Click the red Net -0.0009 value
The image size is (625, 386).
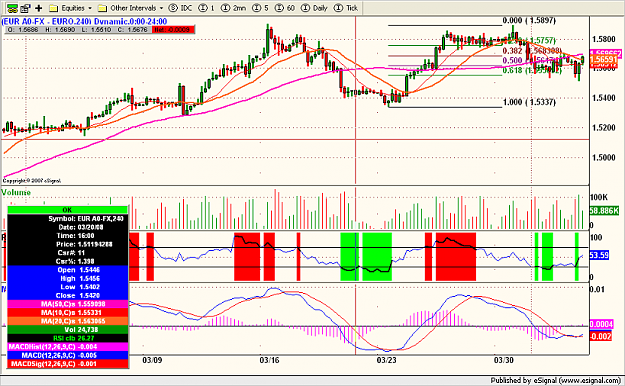173,30
